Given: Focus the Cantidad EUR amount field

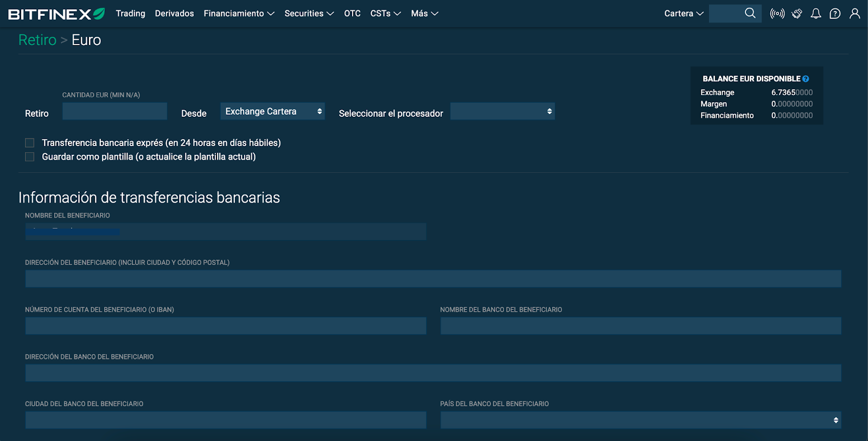Looking at the screenshot, I should click(x=114, y=111).
